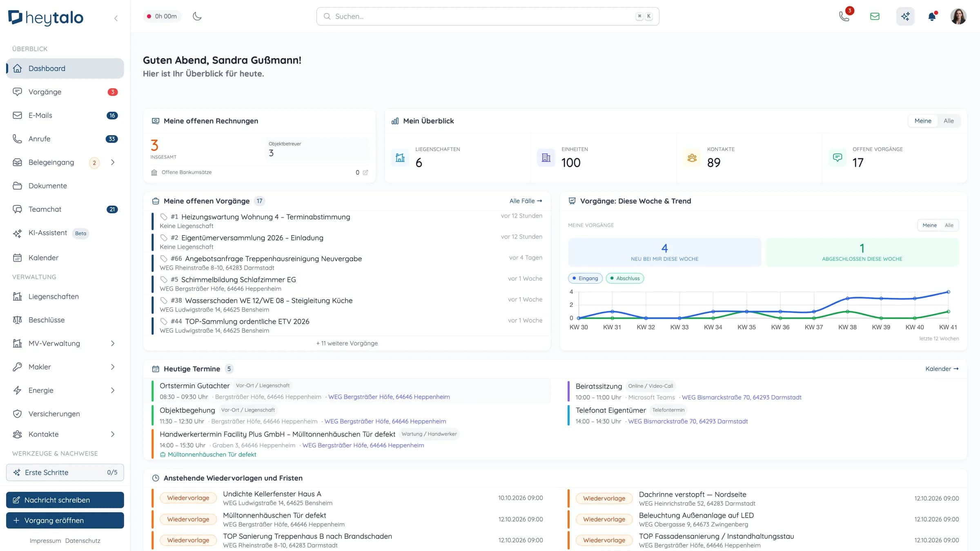Open the notifications bell
This screenshot has width=980, height=551.
932,16
